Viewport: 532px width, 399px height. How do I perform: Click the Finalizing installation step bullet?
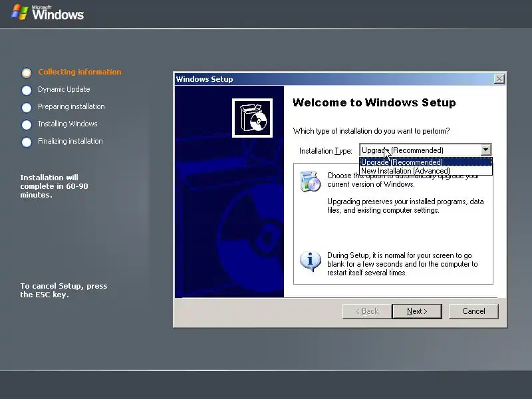27,142
